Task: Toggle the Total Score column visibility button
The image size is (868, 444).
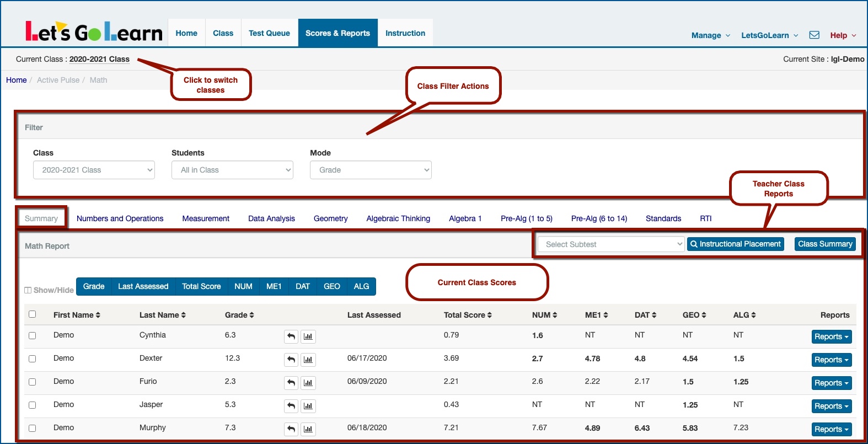Action: pos(201,286)
